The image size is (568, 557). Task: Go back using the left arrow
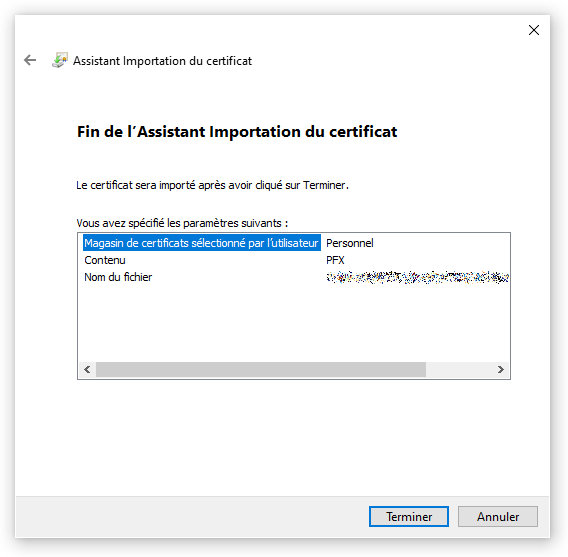[30, 60]
